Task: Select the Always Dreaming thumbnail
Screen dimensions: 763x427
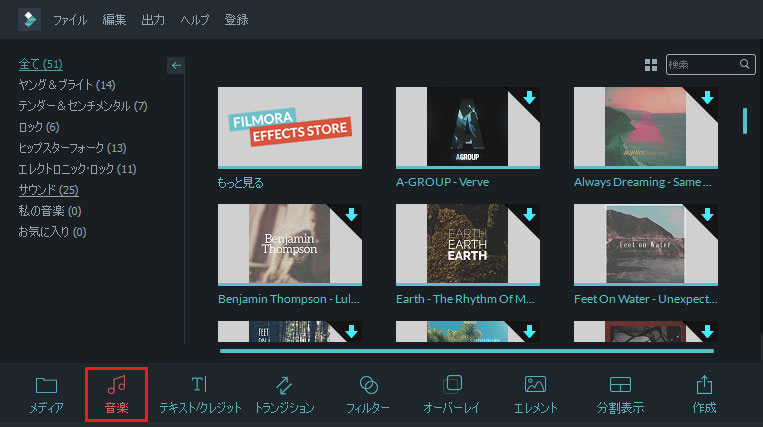Action: [x=646, y=127]
